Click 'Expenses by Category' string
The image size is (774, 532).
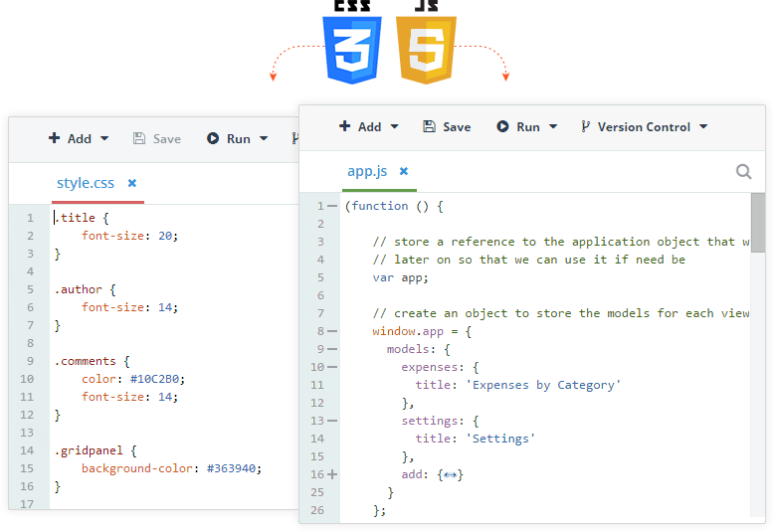pyautogui.click(x=543, y=385)
